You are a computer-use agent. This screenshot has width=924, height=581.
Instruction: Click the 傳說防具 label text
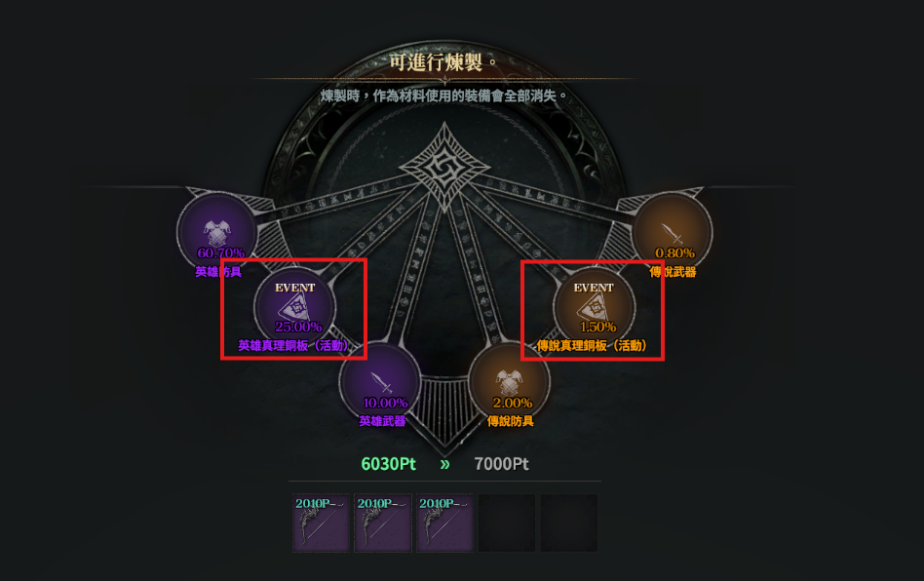[x=511, y=421]
